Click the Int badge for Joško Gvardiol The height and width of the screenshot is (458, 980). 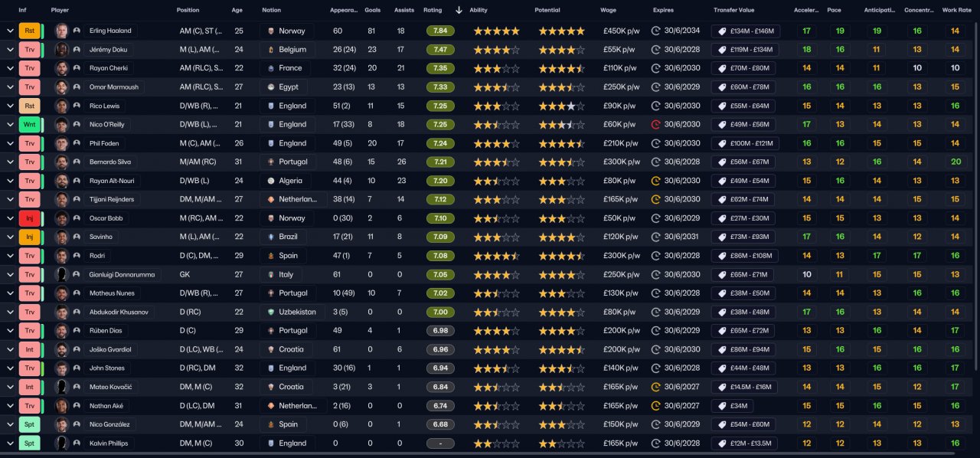[30, 349]
